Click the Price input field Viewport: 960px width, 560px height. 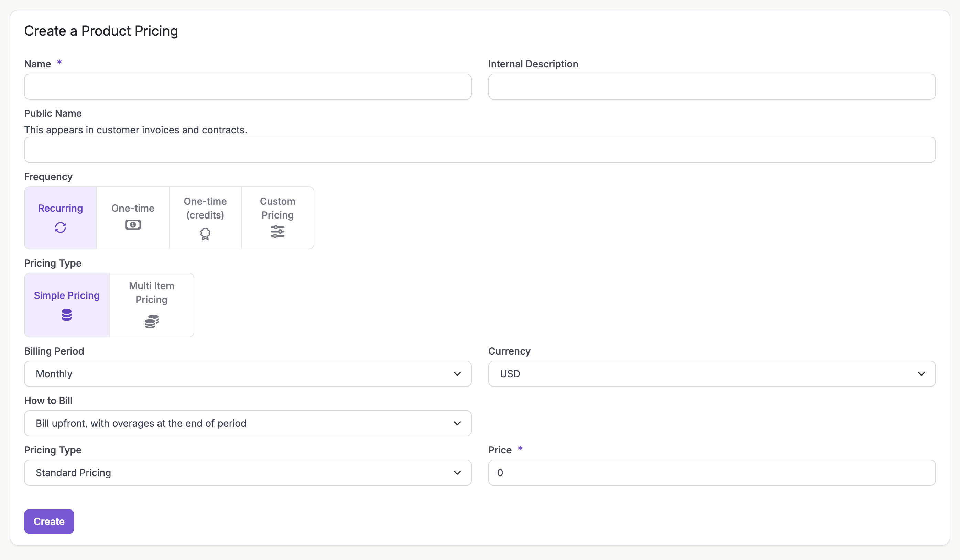click(711, 473)
